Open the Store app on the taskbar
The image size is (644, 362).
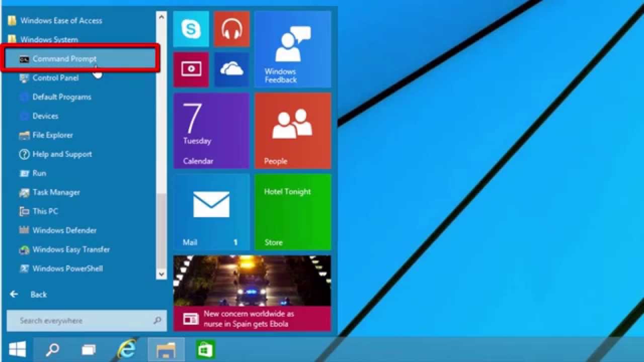205,349
